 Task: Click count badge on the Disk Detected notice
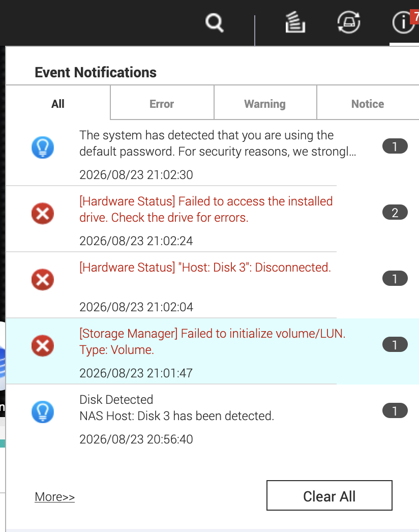tap(395, 411)
